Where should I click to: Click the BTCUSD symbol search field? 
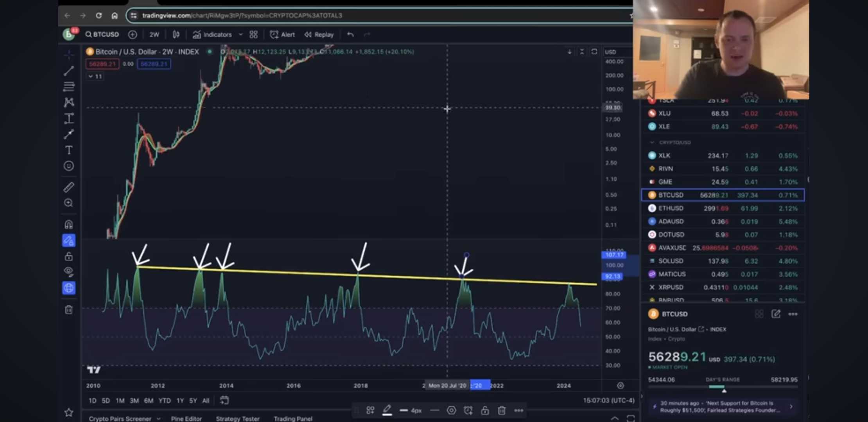(102, 34)
